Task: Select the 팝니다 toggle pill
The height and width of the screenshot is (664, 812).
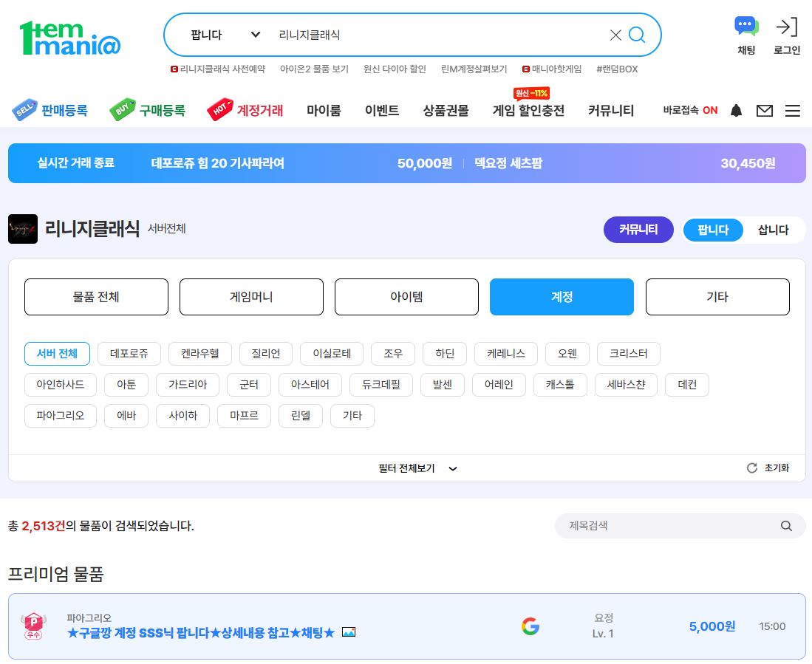Action: click(713, 230)
